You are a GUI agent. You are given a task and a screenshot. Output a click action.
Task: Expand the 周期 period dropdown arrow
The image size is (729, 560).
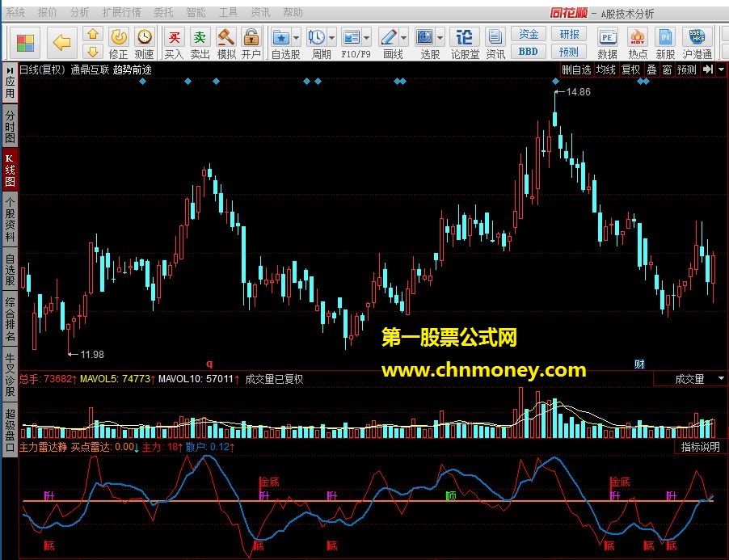pyautogui.click(x=331, y=38)
